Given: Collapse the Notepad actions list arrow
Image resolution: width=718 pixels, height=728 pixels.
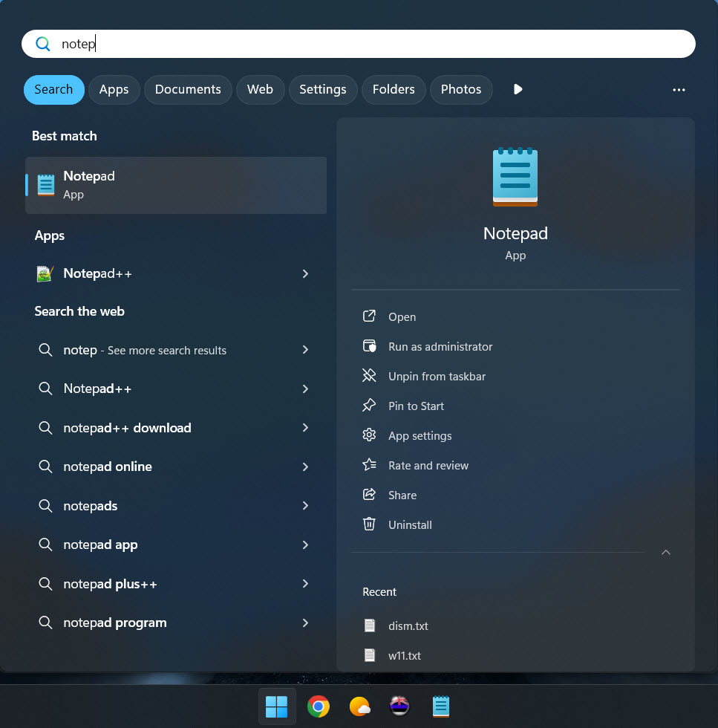Looking at the screenshot, I should click(x=665, y=552).
